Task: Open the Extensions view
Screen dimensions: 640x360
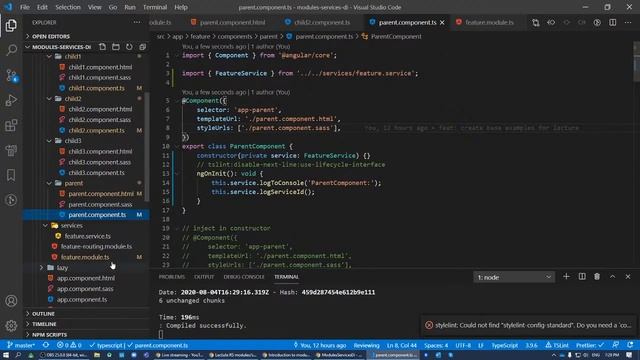Action: click(x=11, y=125)
